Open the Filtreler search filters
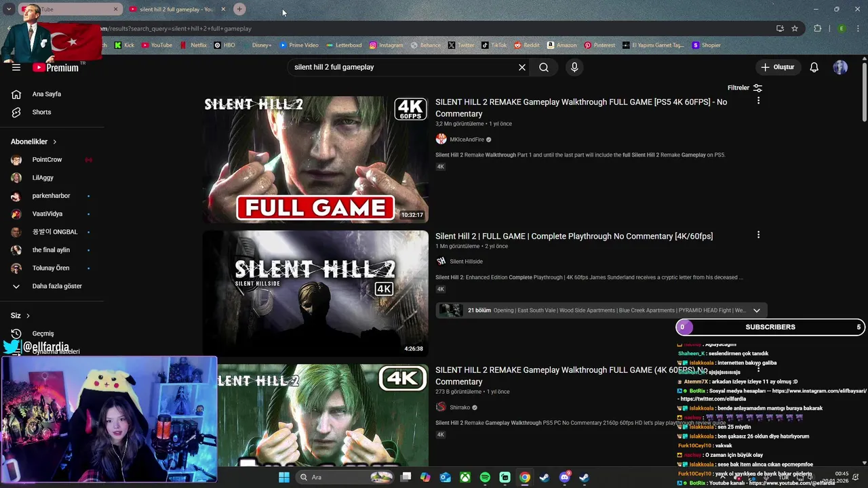Viewport: 868px width, 488px height. click(x=745, y=87)
